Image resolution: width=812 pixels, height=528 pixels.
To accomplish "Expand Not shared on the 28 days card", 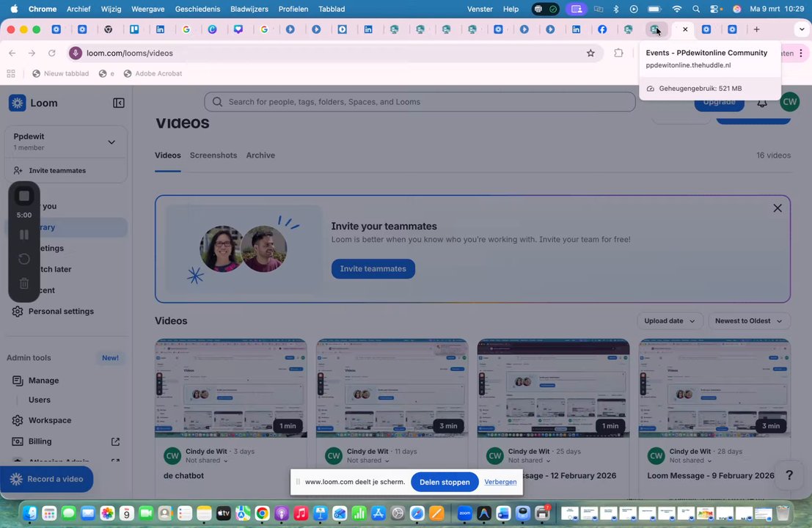I will pos(690,461).
